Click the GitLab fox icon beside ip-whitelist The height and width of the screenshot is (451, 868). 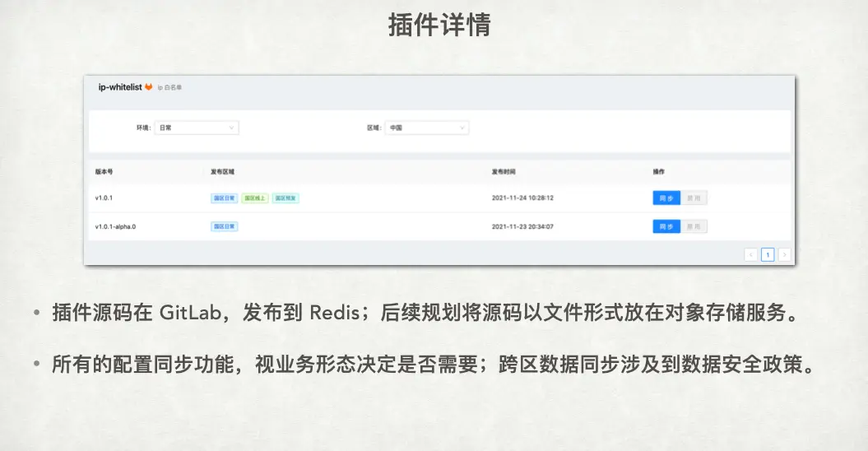(x=148, y=87)
